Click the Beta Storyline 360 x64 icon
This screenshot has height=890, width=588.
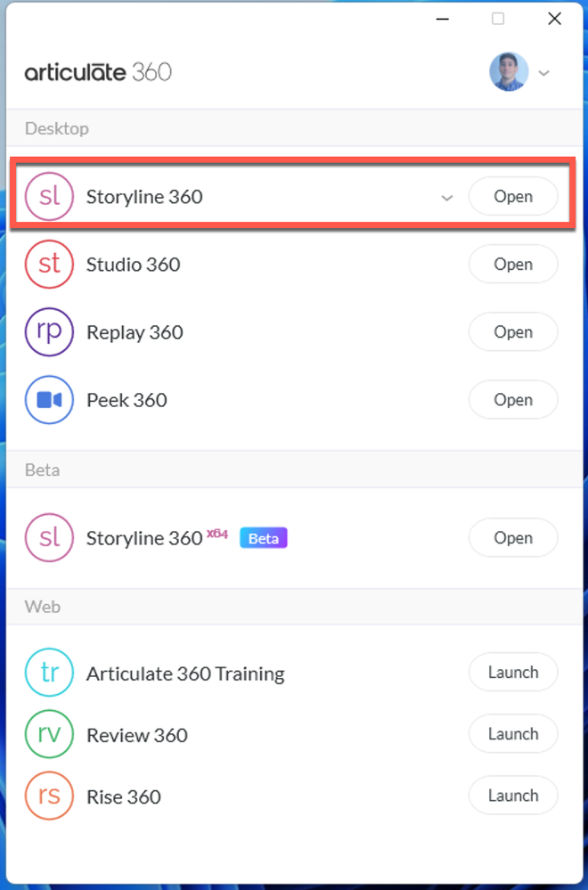(x=49, y=538)
